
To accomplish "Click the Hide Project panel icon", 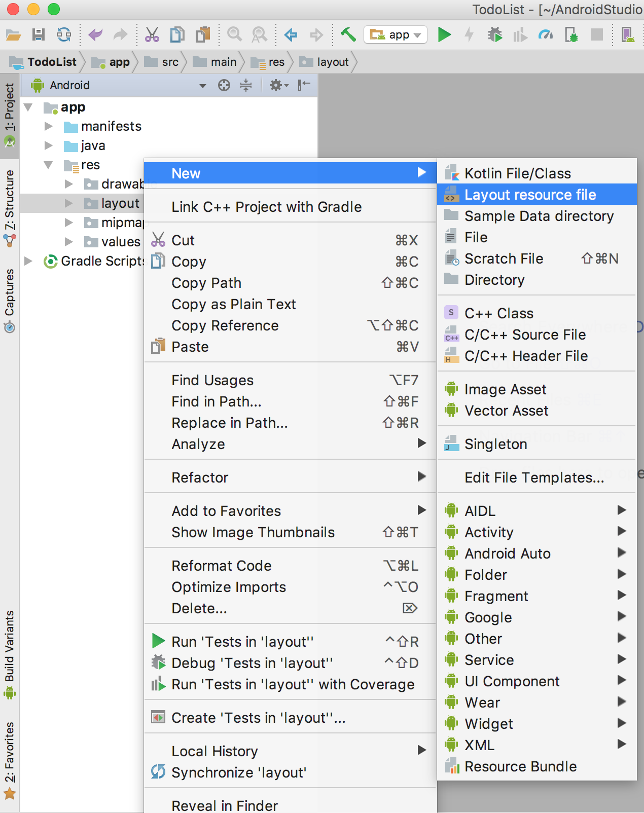I will click(x=304, y=85).
